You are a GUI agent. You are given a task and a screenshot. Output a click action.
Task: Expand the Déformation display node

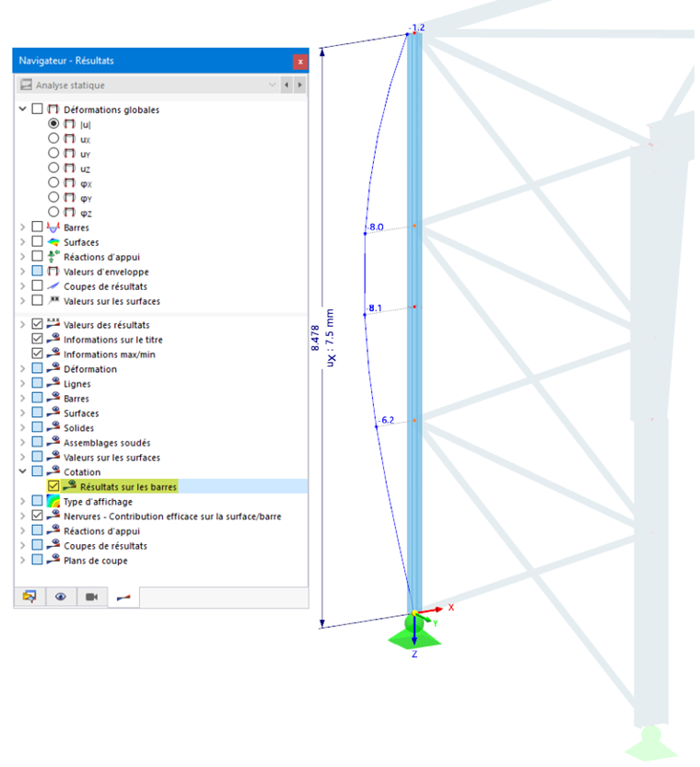(22, 368)
